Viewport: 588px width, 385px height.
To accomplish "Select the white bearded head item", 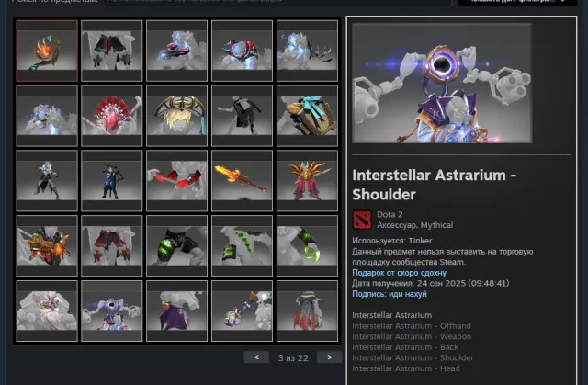I will [47, 311].
